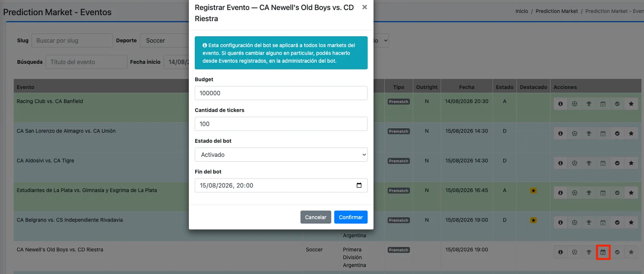Select event Racing Club vs. CA Banfield

[50, 101]
